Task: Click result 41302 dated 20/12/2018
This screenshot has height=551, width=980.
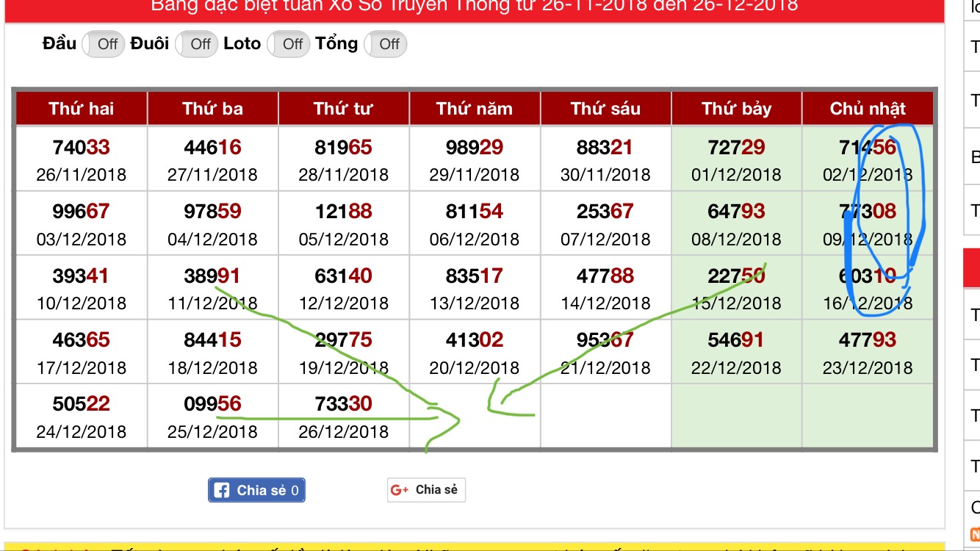Action: tap(475, 340)
